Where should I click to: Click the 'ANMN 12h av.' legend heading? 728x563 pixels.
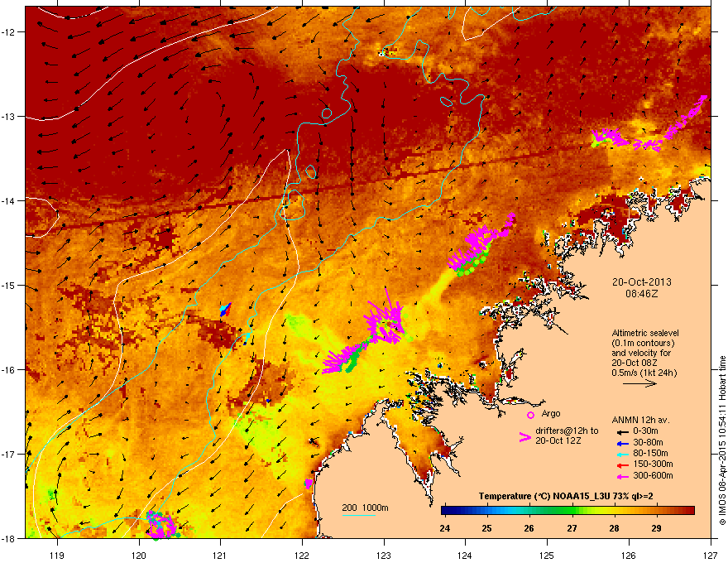click(640, 420)
